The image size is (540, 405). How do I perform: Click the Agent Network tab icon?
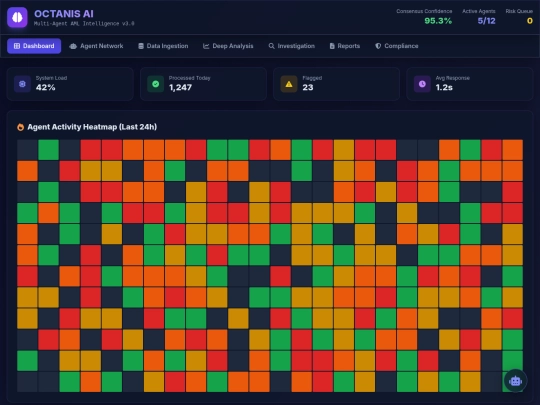(73, 46)
